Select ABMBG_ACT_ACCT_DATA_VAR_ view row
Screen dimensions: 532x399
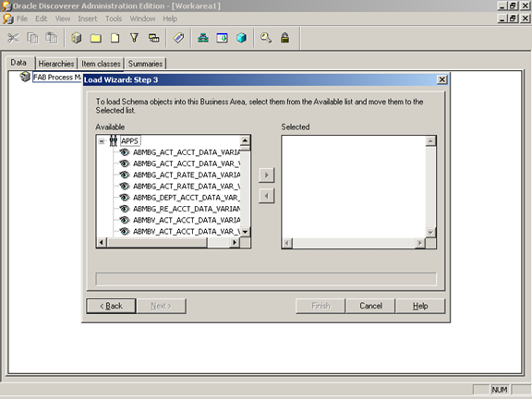pos(187,163)
